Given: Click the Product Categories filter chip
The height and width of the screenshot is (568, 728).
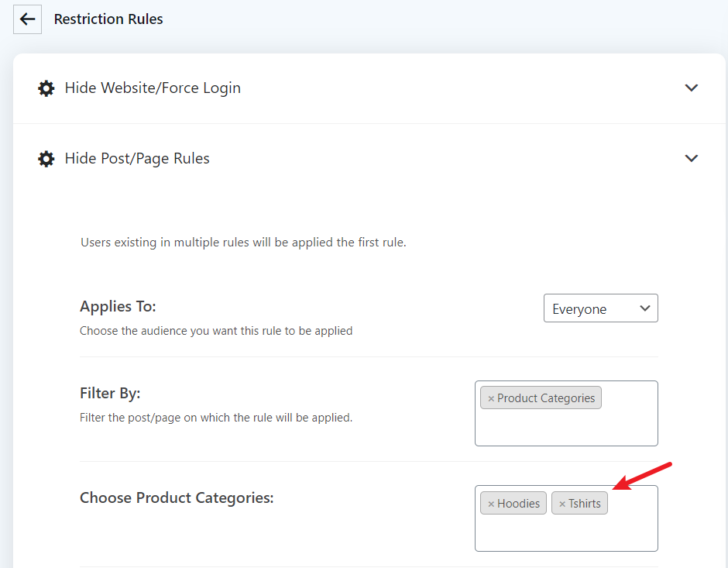Looking at the screenshot, I should pos(541,398).
